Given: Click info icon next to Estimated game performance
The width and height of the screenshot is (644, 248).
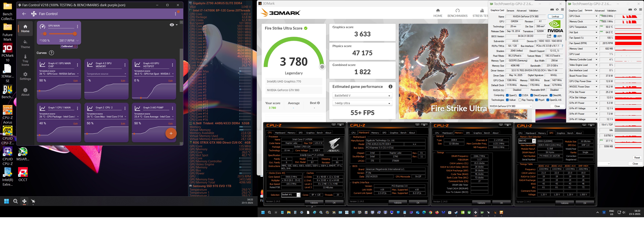Looking at the screenshot, I should 390,86.
